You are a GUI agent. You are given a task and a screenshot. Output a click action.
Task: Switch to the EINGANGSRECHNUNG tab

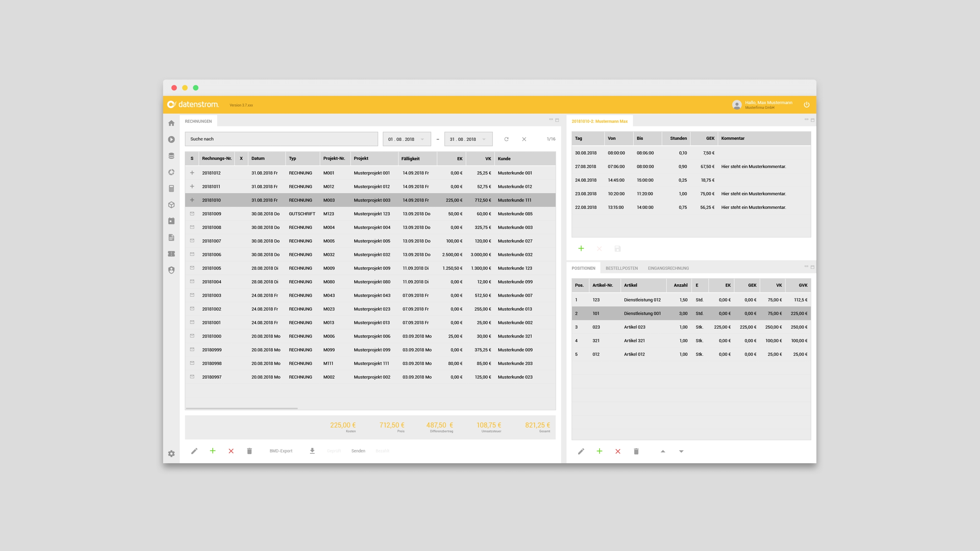[x=668, y=268]
